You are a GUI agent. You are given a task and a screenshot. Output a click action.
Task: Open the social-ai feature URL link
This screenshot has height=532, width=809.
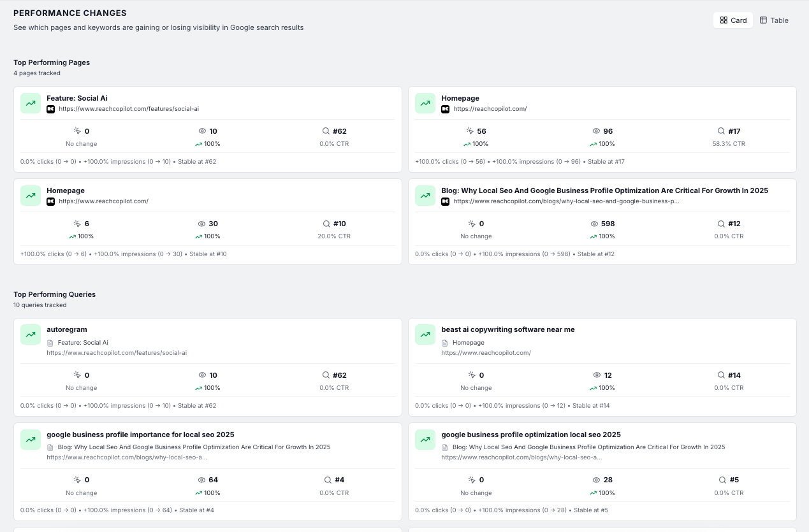(x=128, y=109)
